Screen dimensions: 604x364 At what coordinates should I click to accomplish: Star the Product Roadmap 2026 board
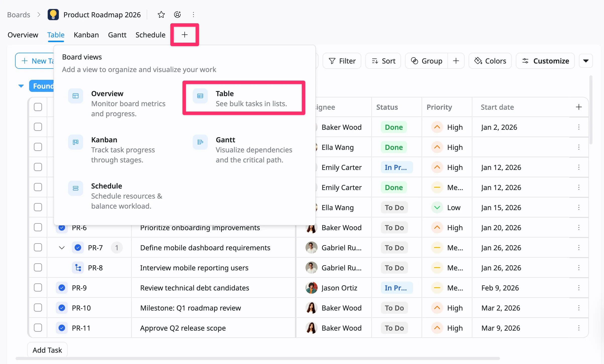click(161, 15)
